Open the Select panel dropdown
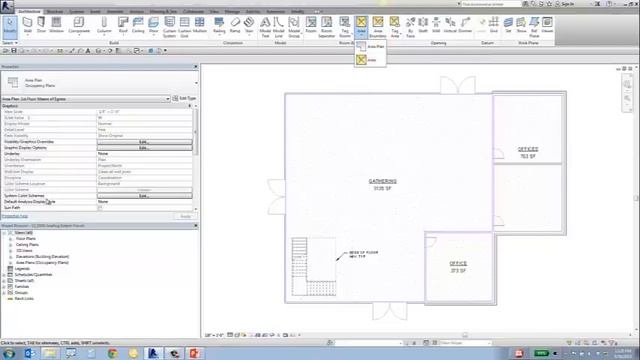Image resolution: width=640 pixels, height=360 pixels. pos(10,43)
